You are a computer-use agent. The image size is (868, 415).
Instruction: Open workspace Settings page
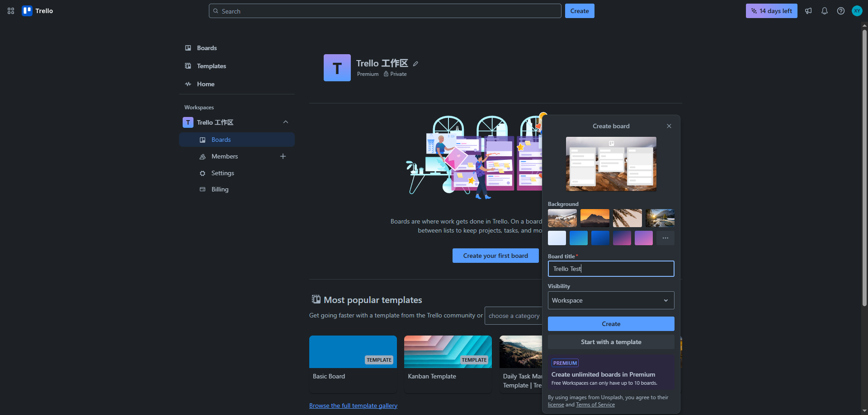pos(222,173)
